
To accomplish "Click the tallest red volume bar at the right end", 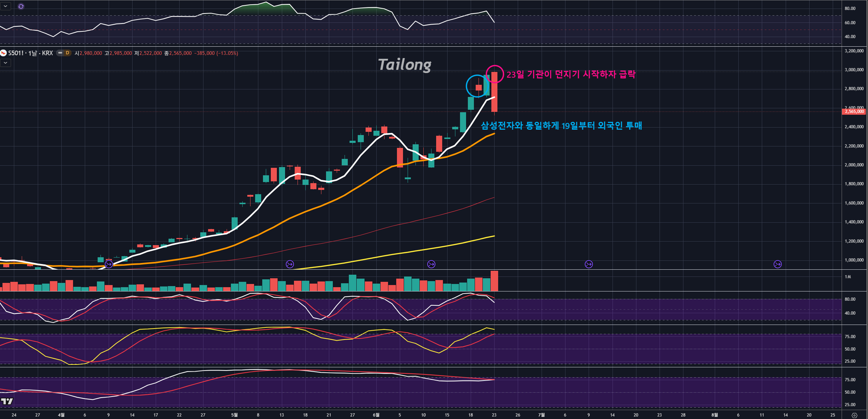I will [494, 281].
